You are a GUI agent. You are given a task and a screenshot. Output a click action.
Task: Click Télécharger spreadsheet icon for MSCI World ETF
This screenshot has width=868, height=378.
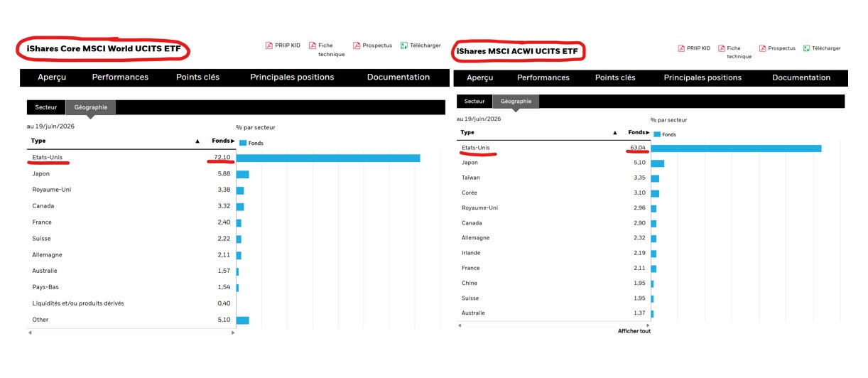pos(404,45)
